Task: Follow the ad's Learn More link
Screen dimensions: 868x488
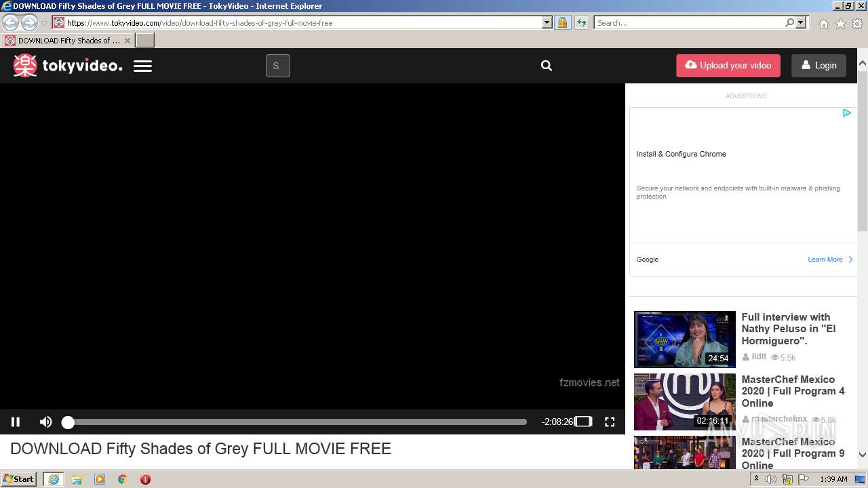Action: [830, 260]
